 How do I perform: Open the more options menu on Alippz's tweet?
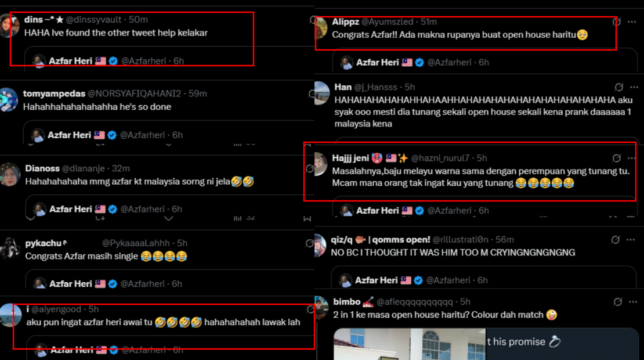point(632,22)
